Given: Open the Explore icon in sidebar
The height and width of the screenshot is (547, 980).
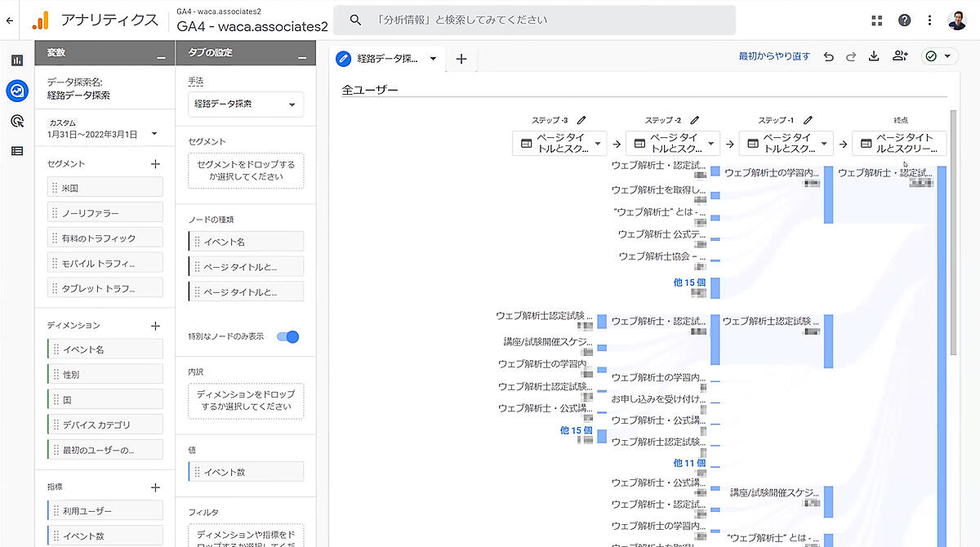Looking at the screenshot, I should [17, 91].
